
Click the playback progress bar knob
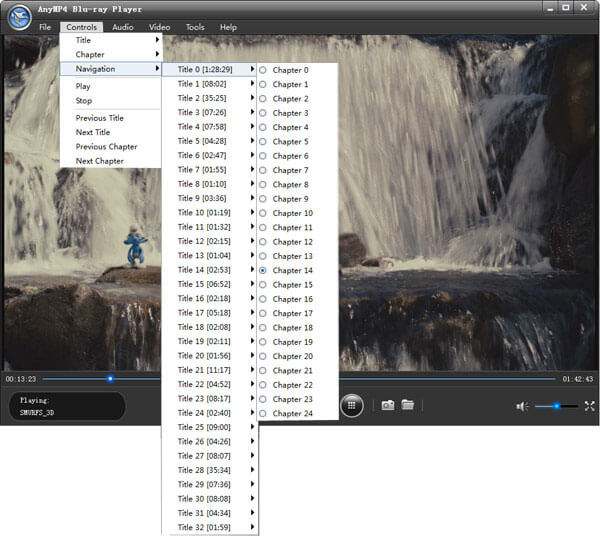pos(110,379)
